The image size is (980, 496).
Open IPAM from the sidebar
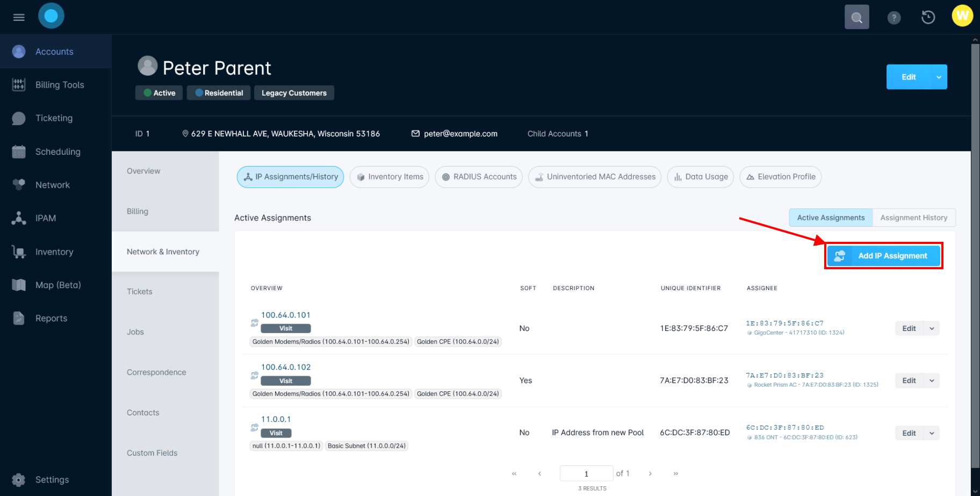coord(45,218)
